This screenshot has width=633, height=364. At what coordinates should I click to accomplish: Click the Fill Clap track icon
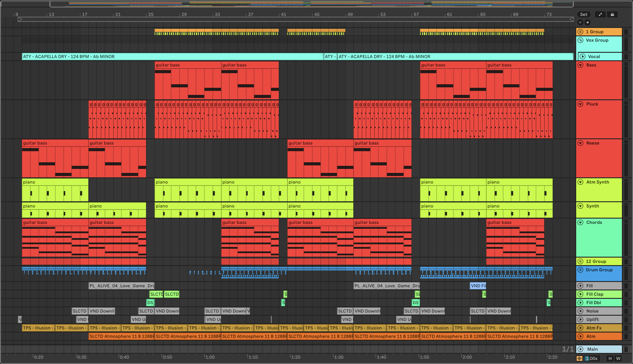pyautogui.click(x=580, y=294)
